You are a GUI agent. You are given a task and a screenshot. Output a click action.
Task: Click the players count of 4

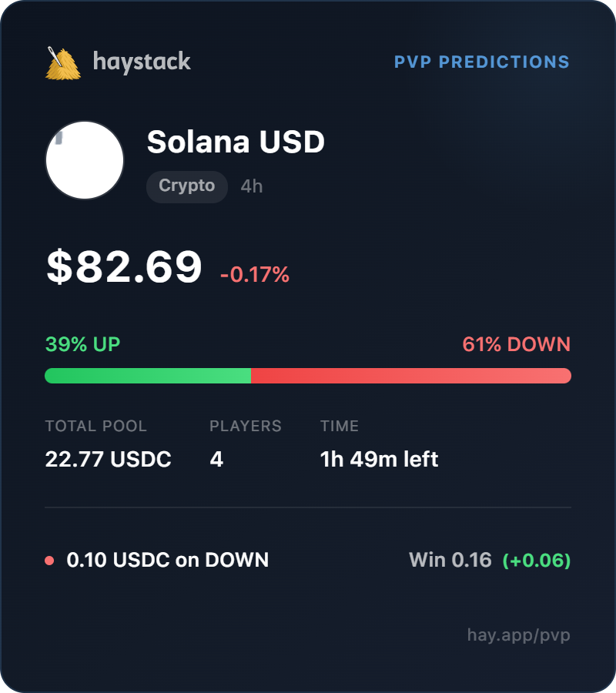(x=216, y=460)
